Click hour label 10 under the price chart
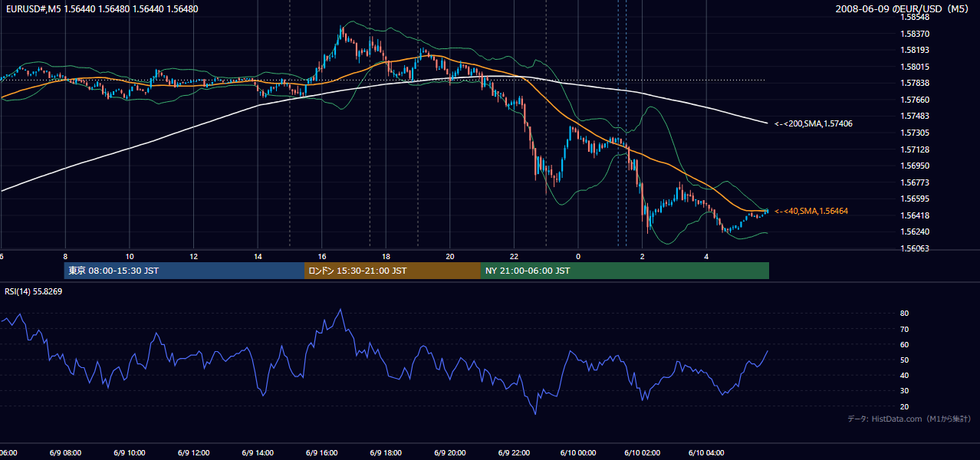 130,256
